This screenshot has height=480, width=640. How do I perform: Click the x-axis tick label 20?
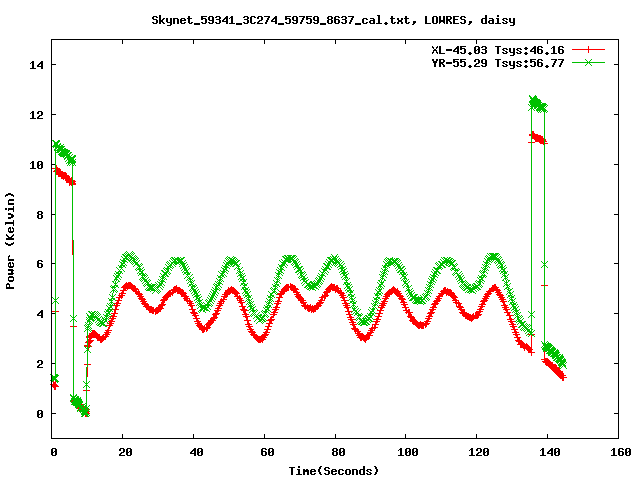click(x=125, y=452)
